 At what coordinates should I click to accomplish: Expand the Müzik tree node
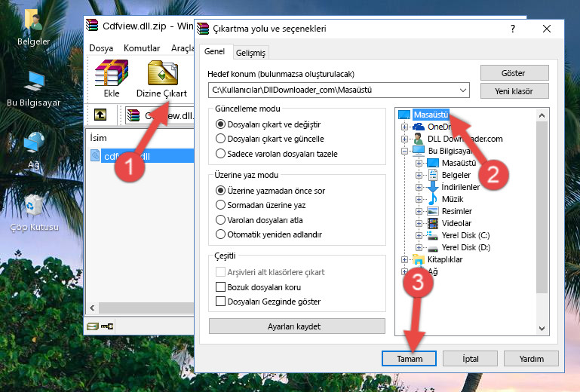coord(419,199)
